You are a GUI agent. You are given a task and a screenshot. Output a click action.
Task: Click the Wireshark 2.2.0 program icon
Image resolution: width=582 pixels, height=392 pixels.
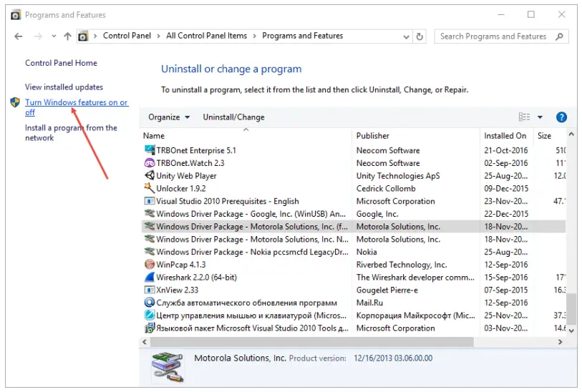(x=150, y=278)
